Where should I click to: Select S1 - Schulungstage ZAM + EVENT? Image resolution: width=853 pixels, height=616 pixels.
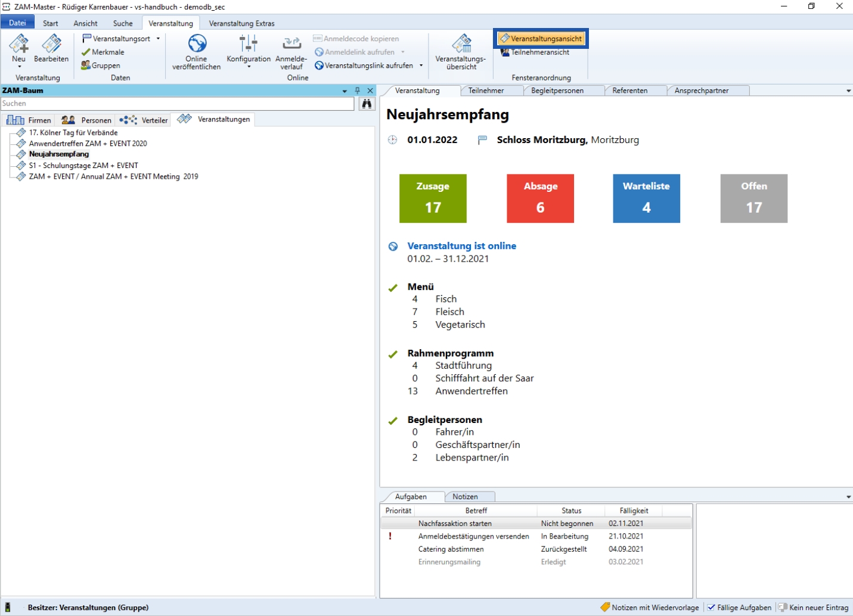click(x=83, y=166)
